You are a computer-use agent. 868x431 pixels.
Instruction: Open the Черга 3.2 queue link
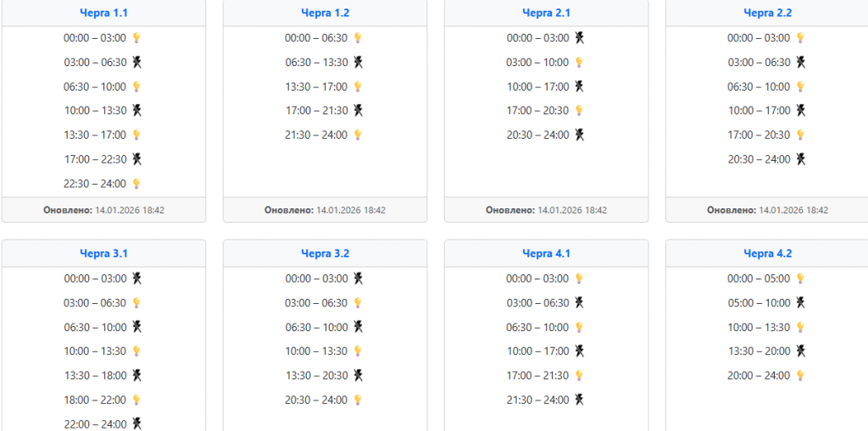[325, 253]
